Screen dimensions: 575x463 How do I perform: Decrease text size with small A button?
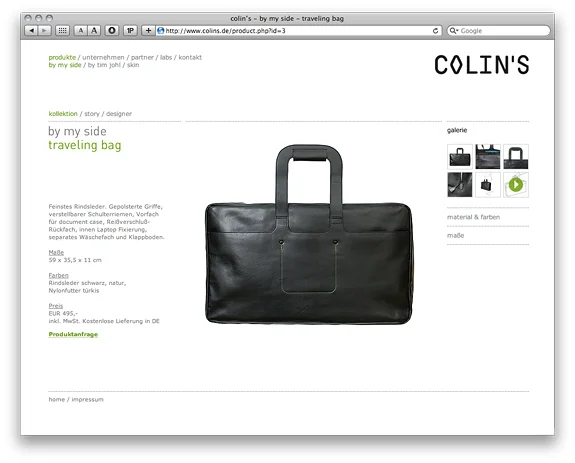click(80, 31)
